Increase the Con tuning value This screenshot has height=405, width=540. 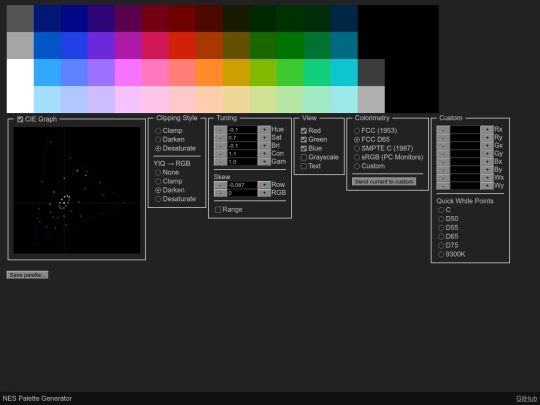point(264,154)
